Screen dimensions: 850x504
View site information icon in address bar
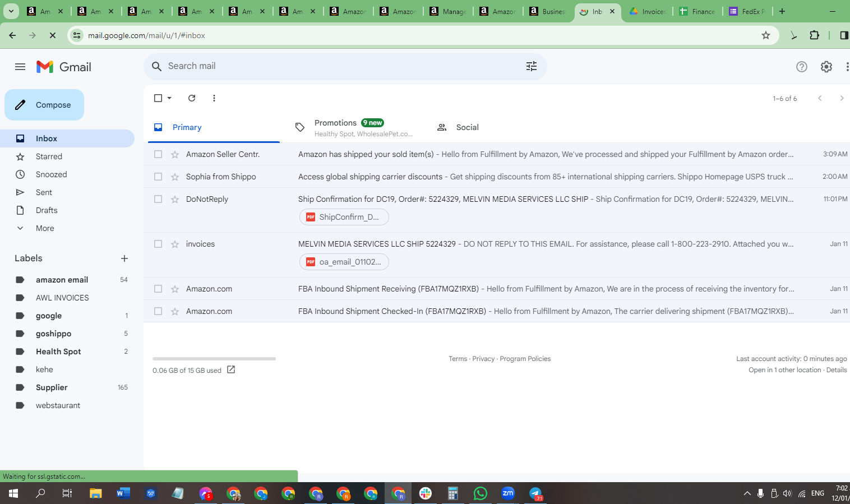coord(77,35)
